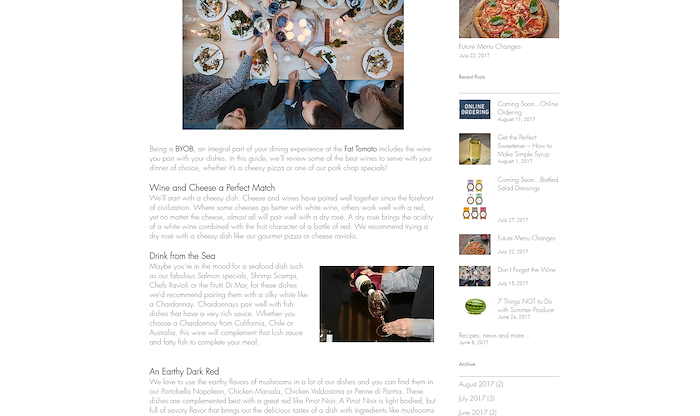Open the watermelon thumbnail image
700x416 pixels.
[x=475, y=307]
